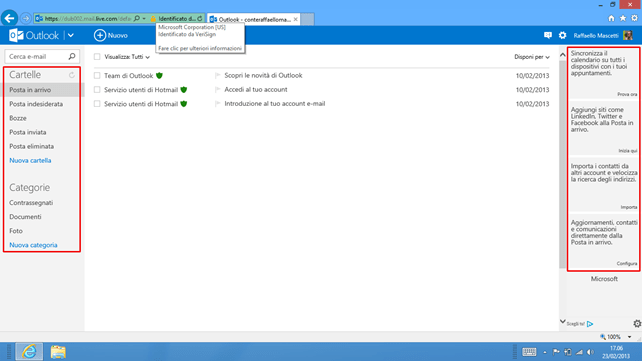
Task: Click the AdChoices Scegli tu icon
Action: pyautogui.click(x=590, y=324)
